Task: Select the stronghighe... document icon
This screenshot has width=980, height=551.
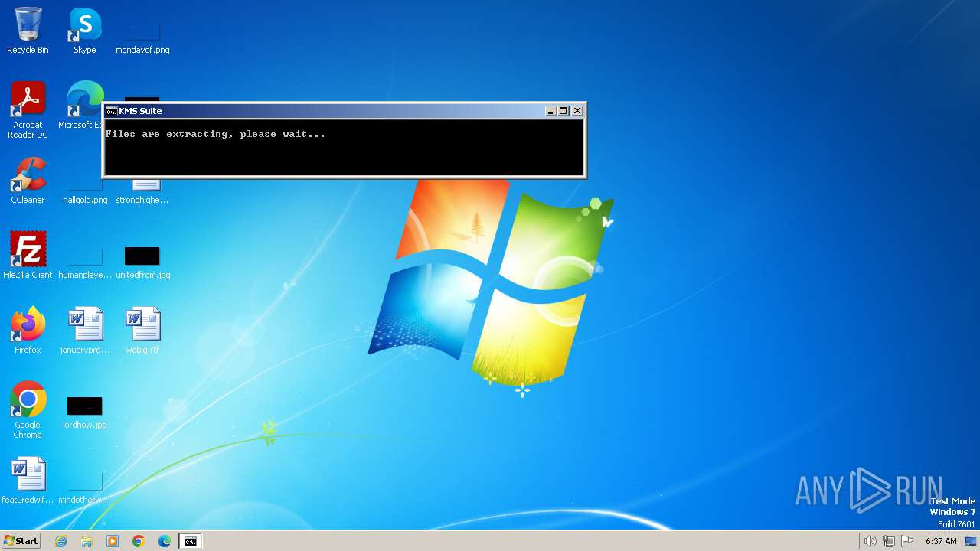Action: [142, 191]
